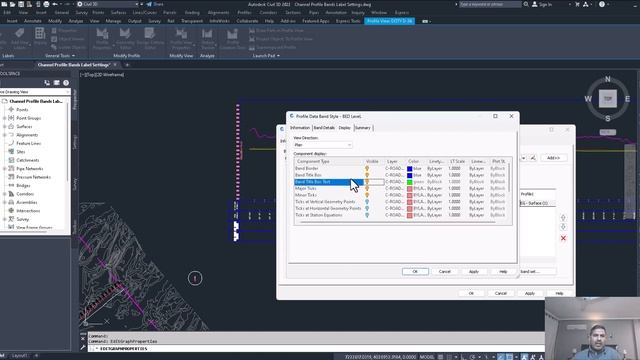Click the TOP face of the ViewCube
Viewport: 640px width, 360px height.
[x=608, y=99]
